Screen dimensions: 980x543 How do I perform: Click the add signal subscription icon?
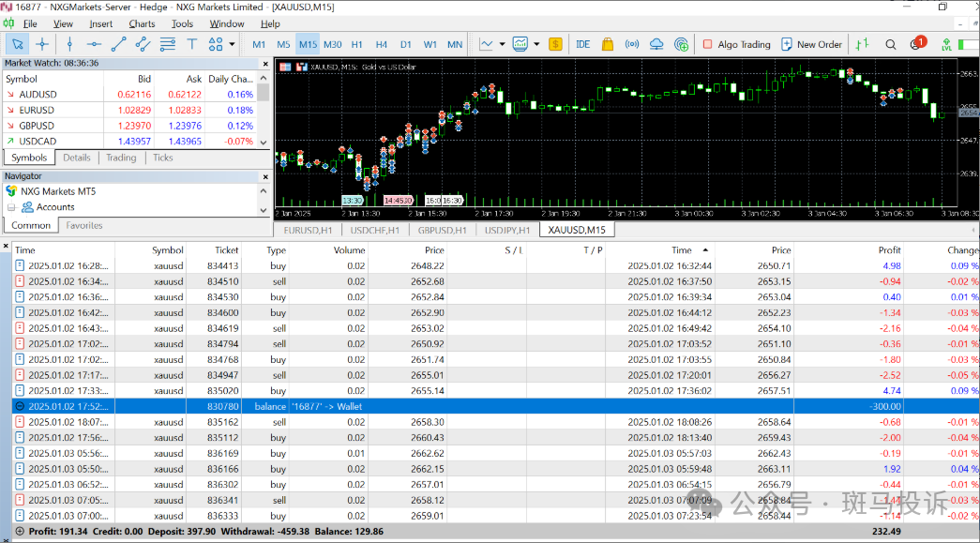(681, 44)
